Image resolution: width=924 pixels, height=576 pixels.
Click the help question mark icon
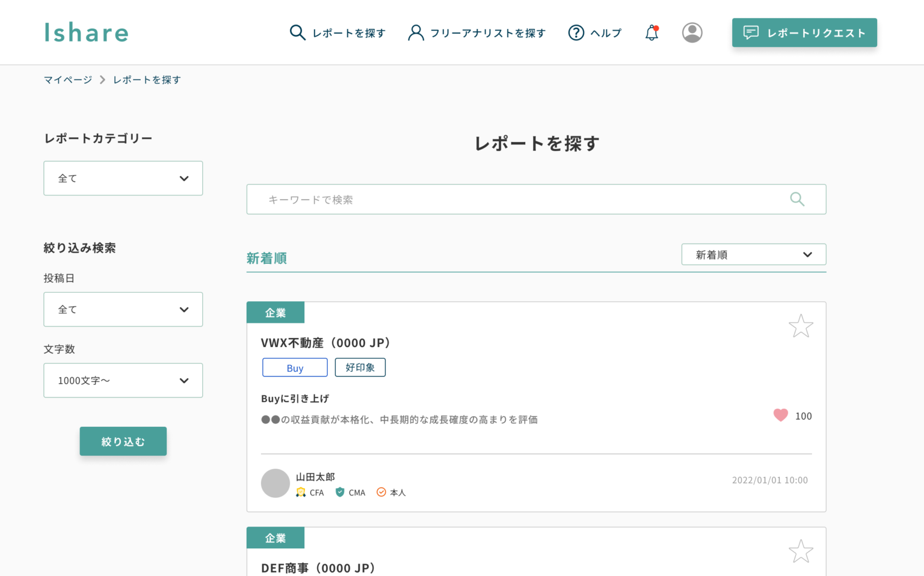(x=576, y=33)
